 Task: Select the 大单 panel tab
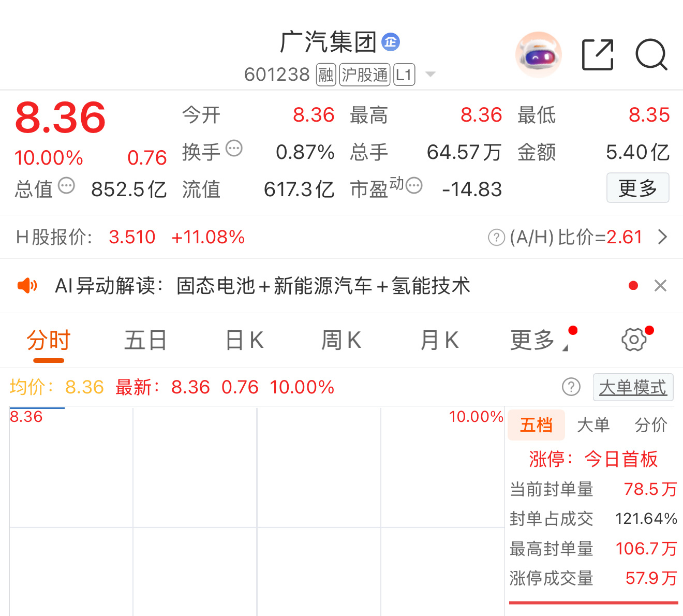coord(593,424)
